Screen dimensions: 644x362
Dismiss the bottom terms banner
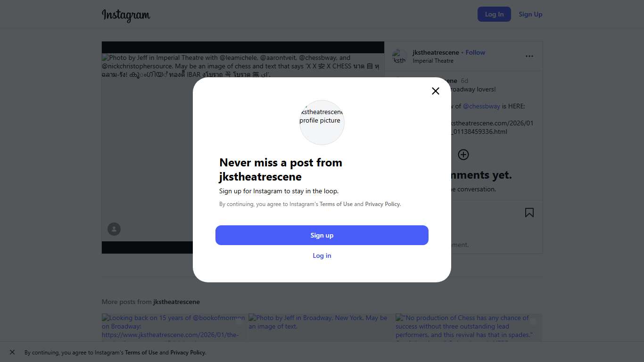pyautogui.click(x=12, y=352)
